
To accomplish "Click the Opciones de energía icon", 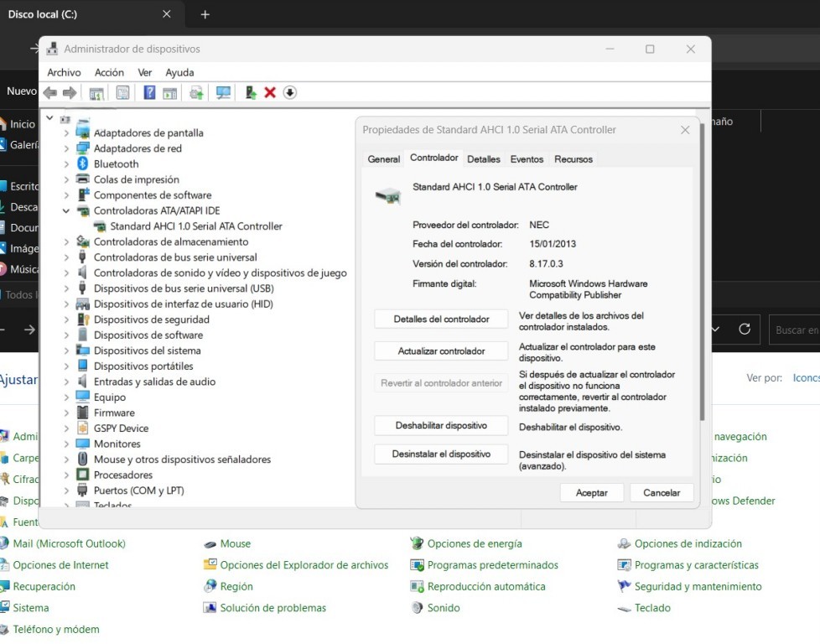I will pos(417,543).
